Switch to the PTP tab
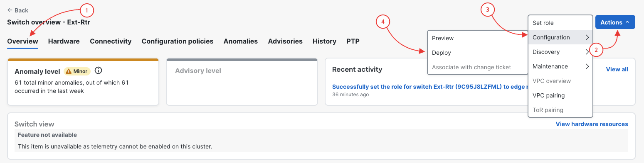This screenshot has height=163, width=644. click(353, 41)
